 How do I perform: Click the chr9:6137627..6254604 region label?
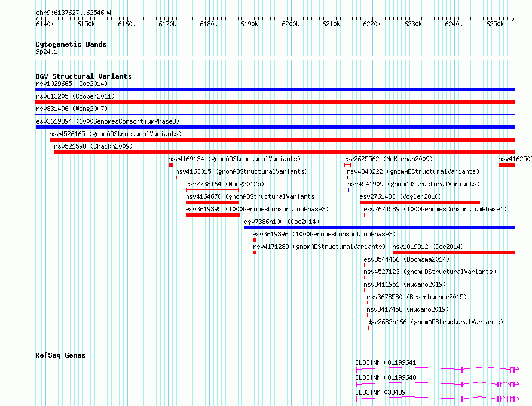tap(74, 13)
